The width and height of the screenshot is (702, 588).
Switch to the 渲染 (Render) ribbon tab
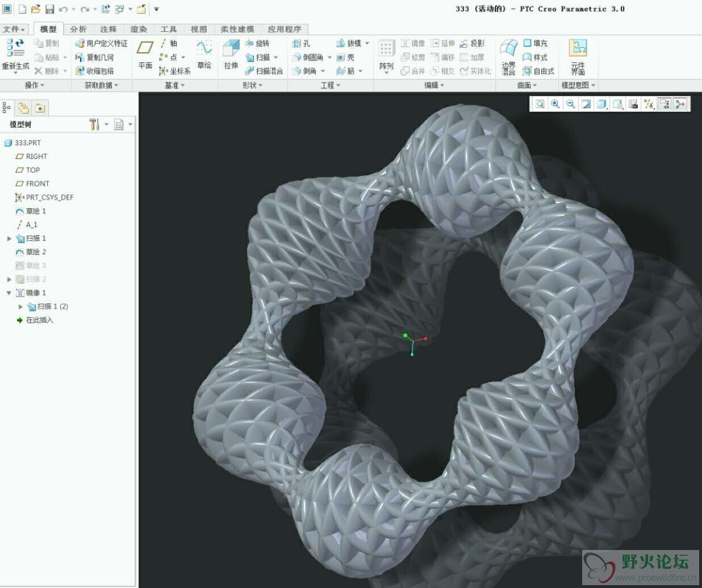[139, 29]
